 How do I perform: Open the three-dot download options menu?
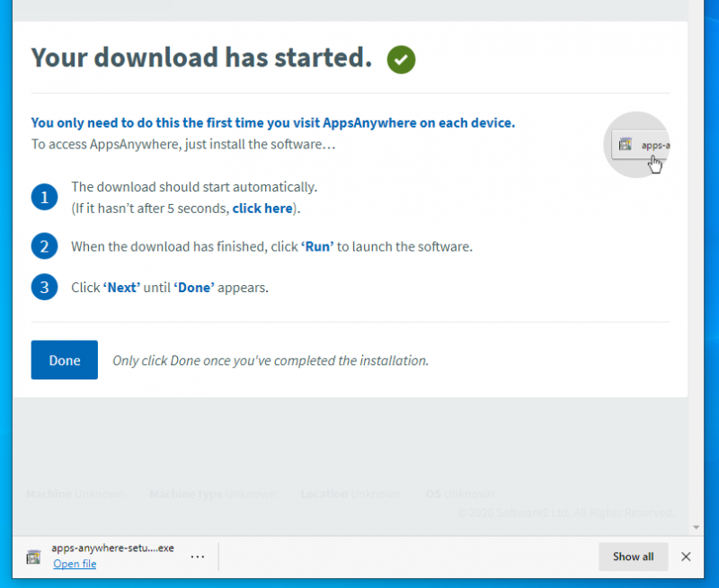click(x=198, y=557)
